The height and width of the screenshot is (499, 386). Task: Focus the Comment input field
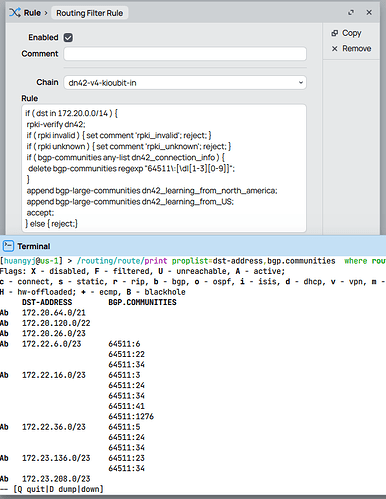pyautogui.click(x=185, y=54)
